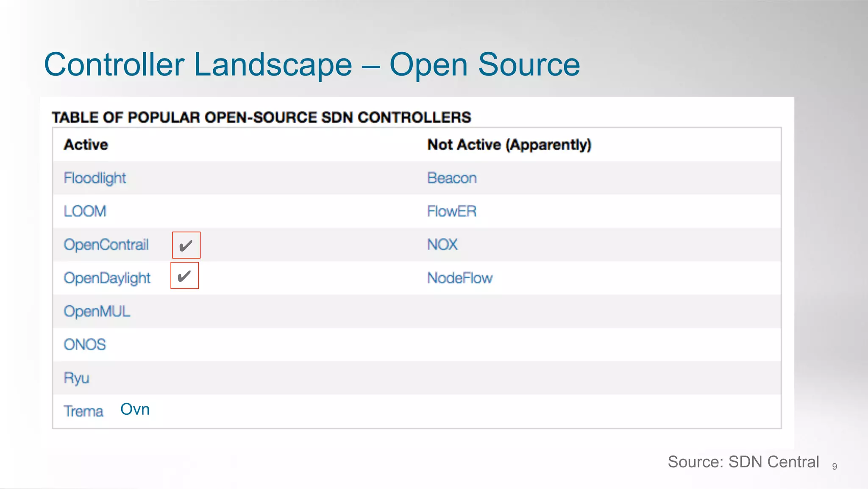Open the OpenContrail link
The width and height of the screenshot is (868, 489).
106,245
